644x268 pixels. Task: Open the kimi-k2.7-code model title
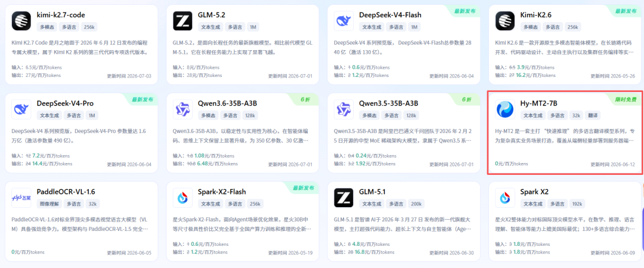click(61, 15)
